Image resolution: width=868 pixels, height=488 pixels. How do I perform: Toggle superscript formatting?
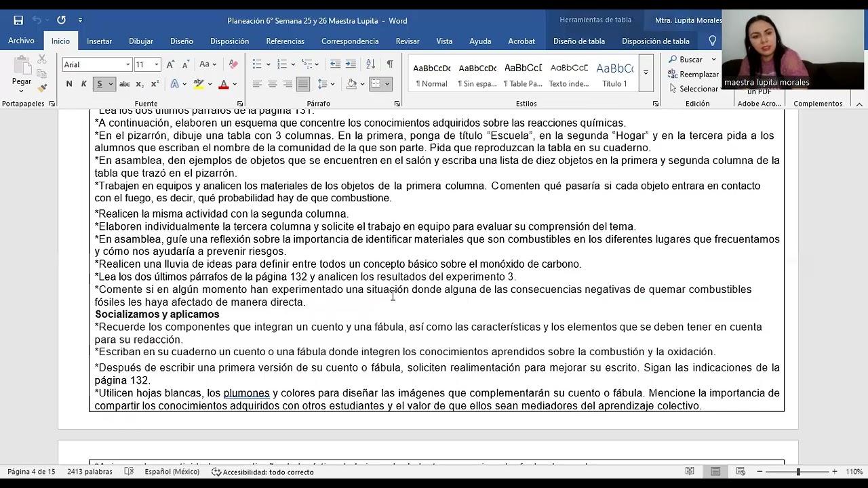point(155,84)
